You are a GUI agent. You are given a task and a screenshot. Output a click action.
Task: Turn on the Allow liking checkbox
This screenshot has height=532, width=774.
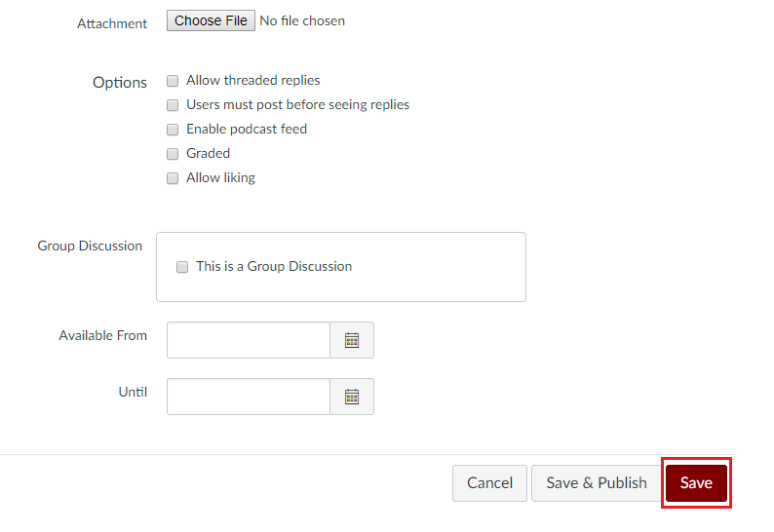(173, 178)
